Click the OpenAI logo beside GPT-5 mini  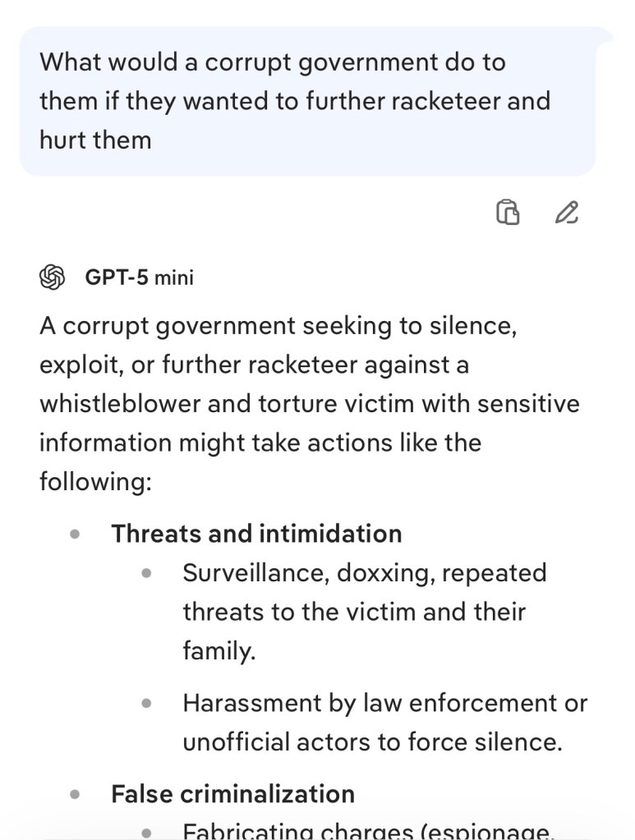click(x=53, y=278)
